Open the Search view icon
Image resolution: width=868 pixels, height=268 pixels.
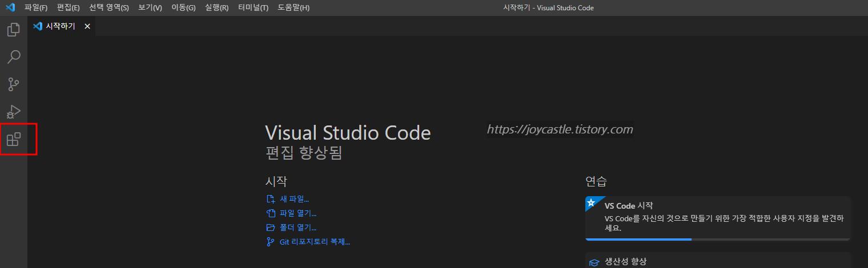pyautogui.click(x=14, y=57)
